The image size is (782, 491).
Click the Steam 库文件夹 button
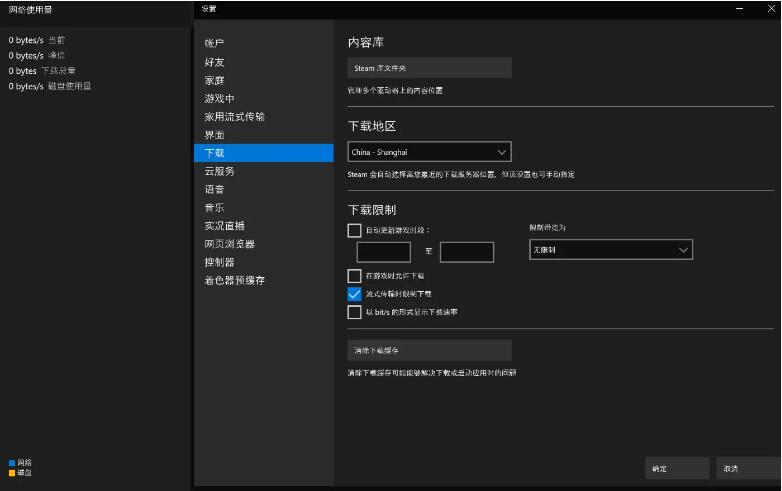pyautogui.click(x=429, y=68)
